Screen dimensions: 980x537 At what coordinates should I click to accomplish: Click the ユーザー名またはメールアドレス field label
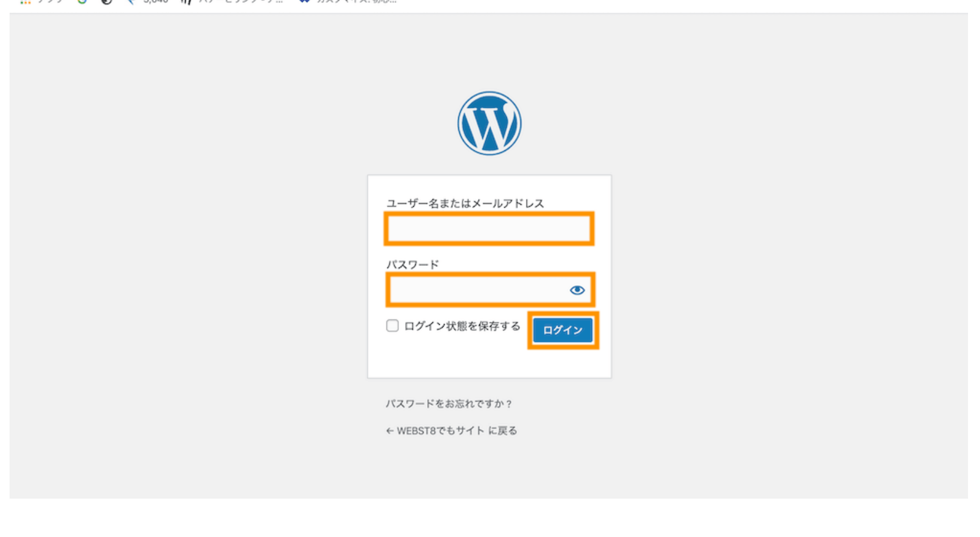click(x=465, y=204)
